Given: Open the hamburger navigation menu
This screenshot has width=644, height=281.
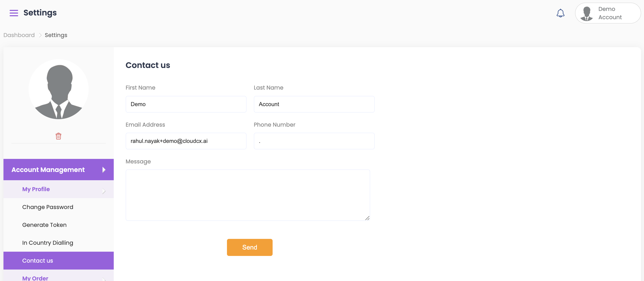Looking at the screenshot, I should (14, 13).
